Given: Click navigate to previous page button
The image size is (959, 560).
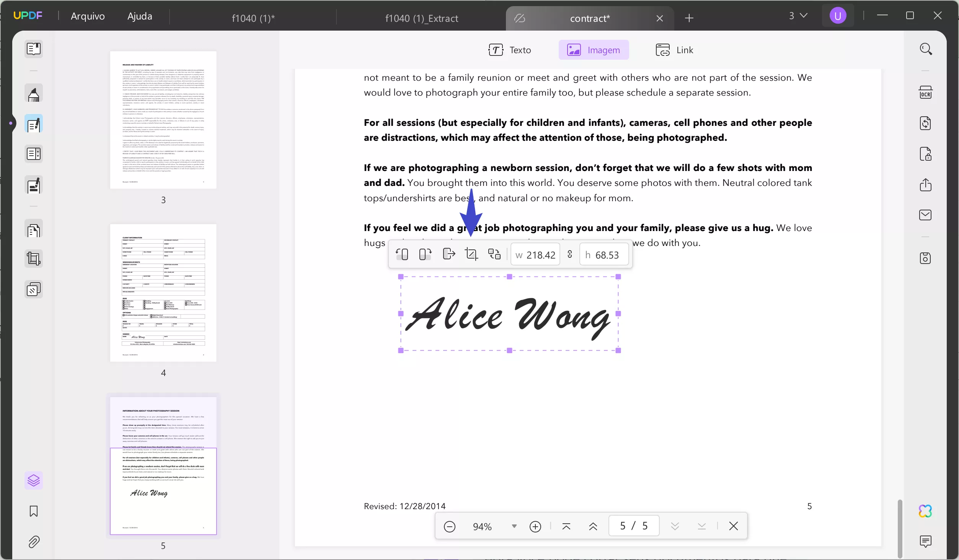Looking at the screenshot, I should click(x=594, y=526).
